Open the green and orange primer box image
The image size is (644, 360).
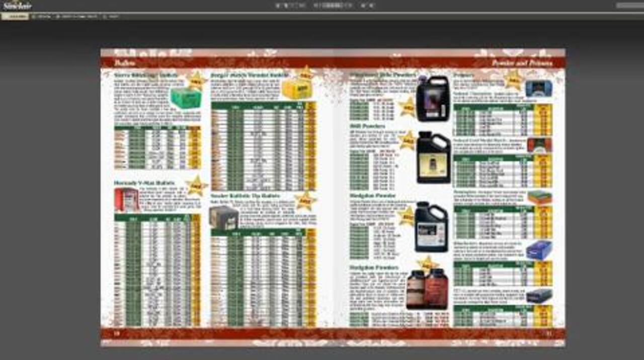pyautogui.click(x=539, y=197)
